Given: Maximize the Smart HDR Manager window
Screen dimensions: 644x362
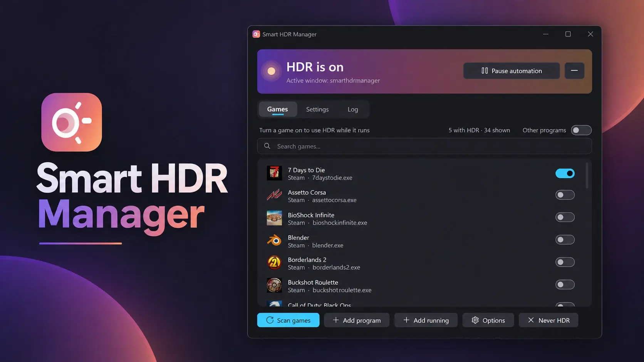Looking at the screenshot, I should tap(568, 34).
